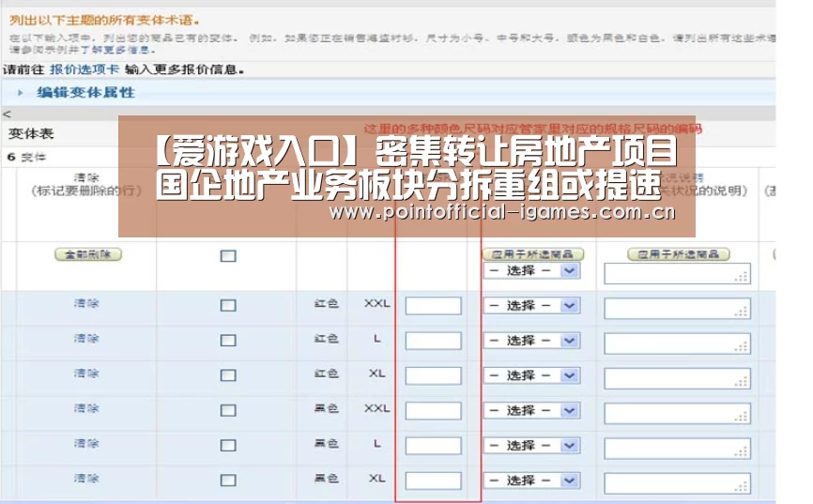The width and height of the screenshot is (813, 504).
Task: Click 应用于所选商品 above the header text box
Action: click(679, 254)
